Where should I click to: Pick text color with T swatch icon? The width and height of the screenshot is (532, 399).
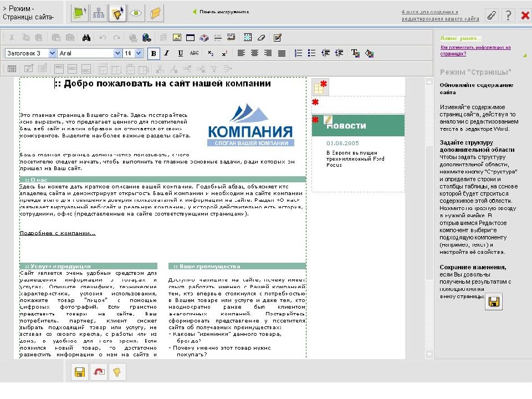coord(355,53)
